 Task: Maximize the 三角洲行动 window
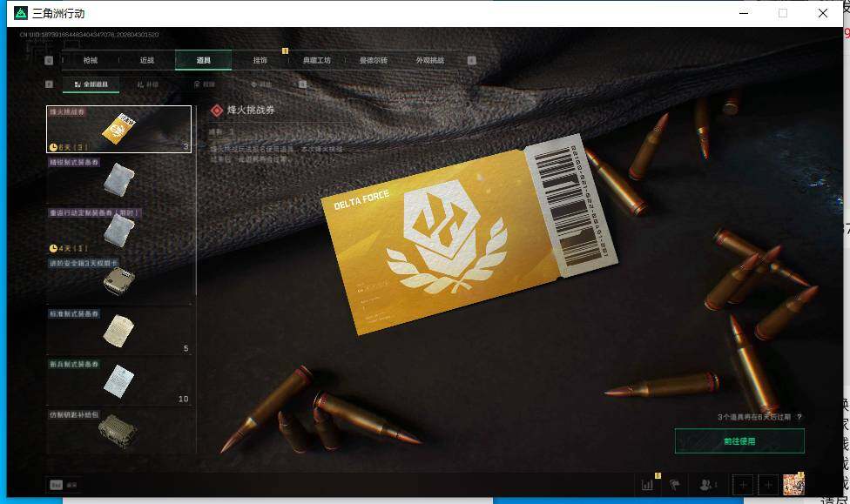[x=783, y=13]
